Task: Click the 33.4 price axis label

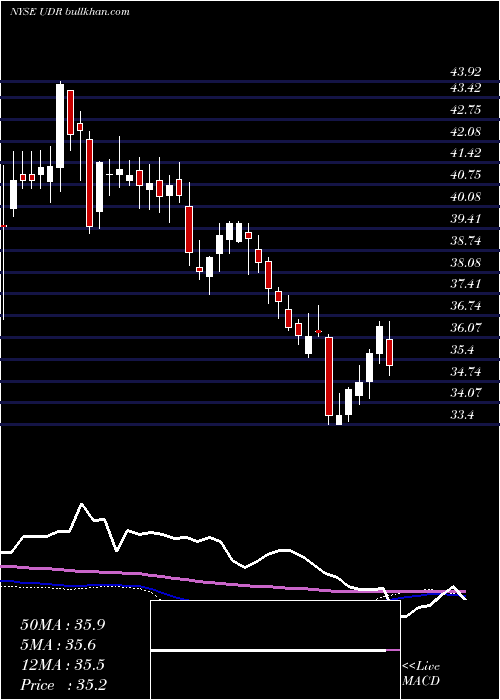Action: 462,415
